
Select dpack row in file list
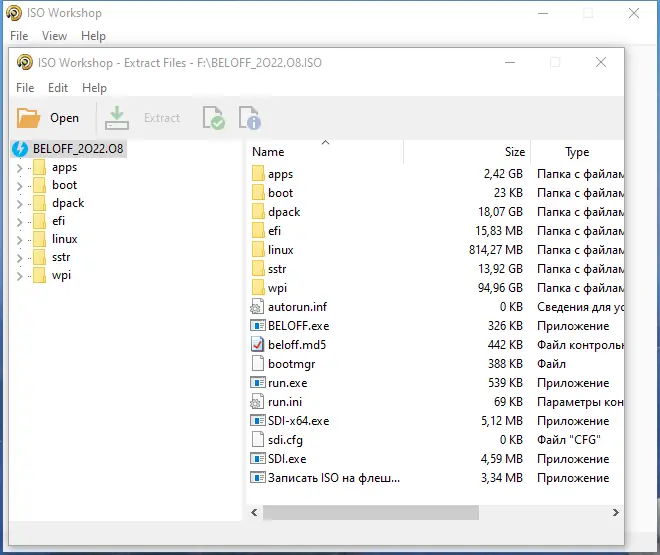(435, 212)
